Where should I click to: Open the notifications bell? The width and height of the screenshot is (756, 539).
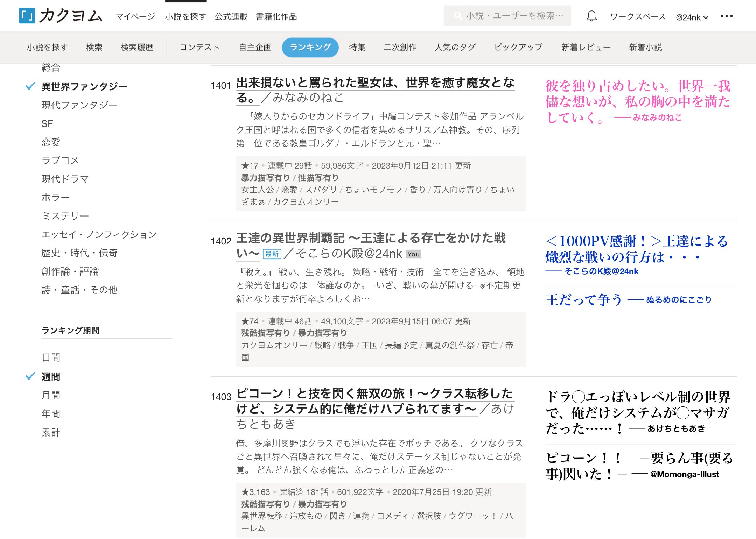coord(591,16)
